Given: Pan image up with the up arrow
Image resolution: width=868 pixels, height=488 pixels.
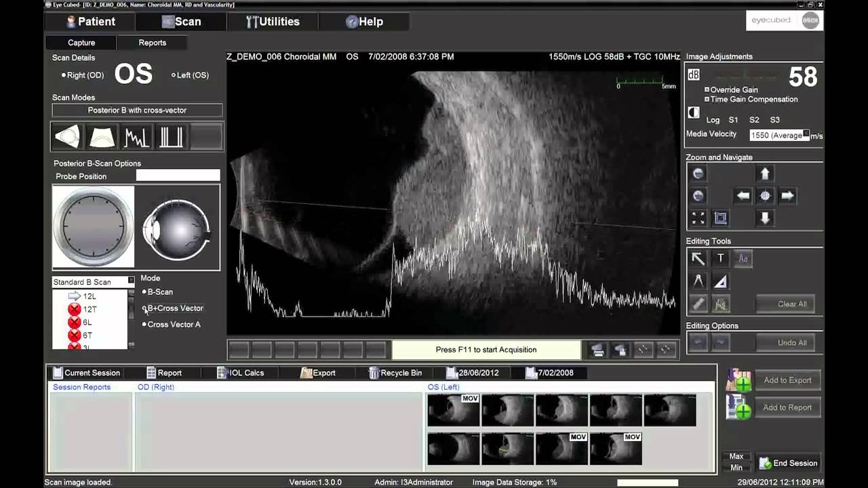Looking at the screenshot, I should [765, 174].
